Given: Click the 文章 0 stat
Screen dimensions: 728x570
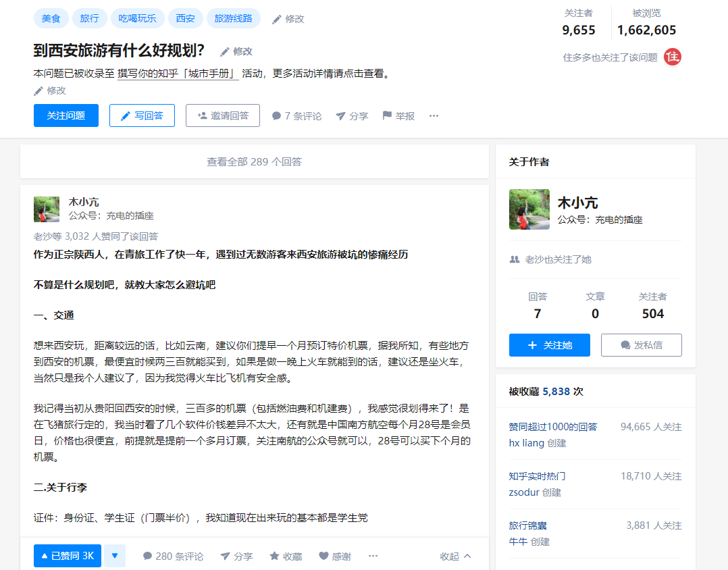Looking at the screenshot, I should [x=595, y=306].
